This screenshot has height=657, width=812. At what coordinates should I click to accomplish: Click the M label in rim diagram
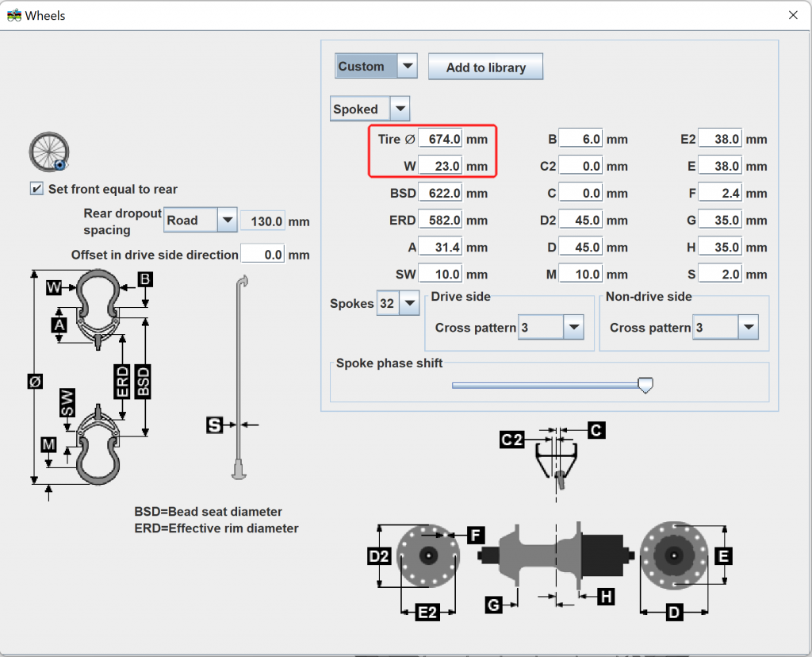pos(48,444)
